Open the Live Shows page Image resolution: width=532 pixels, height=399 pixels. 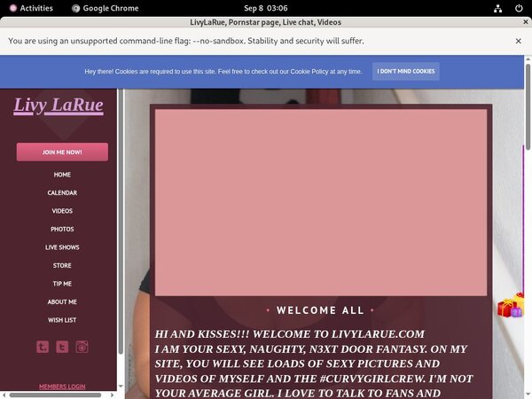tap(62, 247)
